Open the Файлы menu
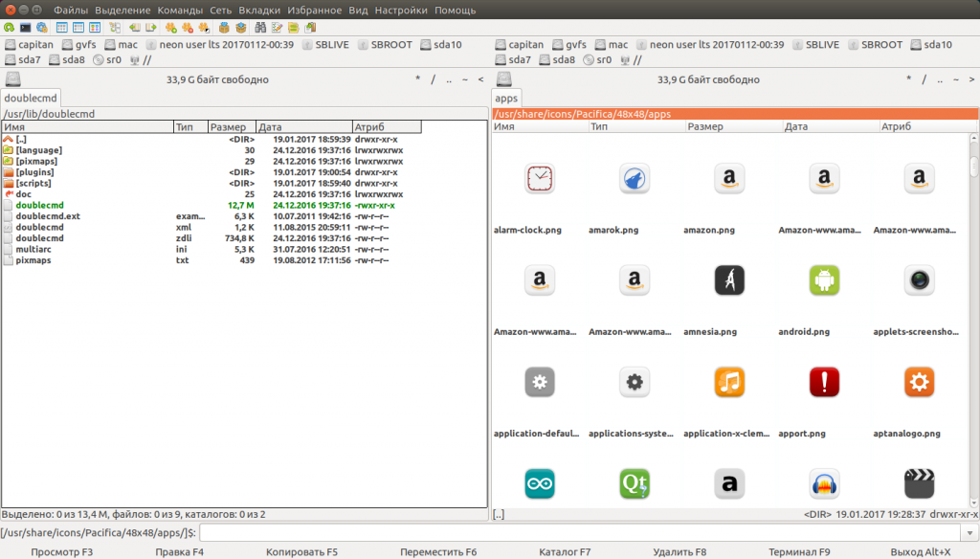This screenshot has width=980, height=559. coord(71,10)
